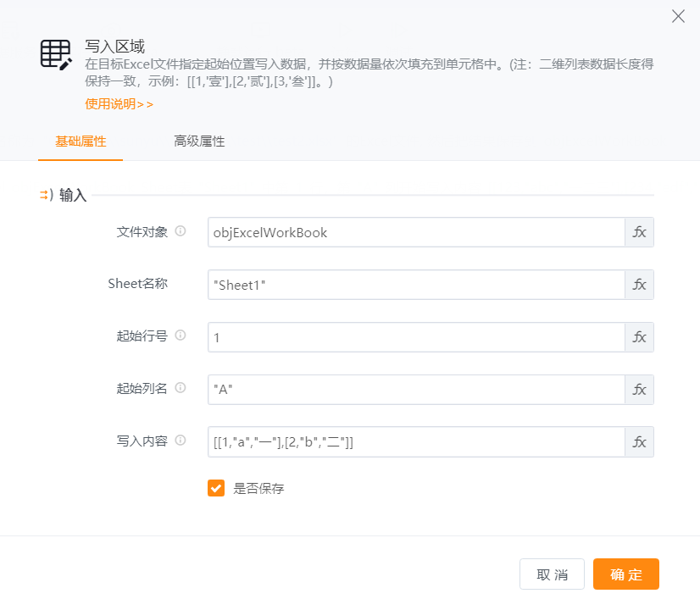Viewport: 700px width, 599px height.
Task: Uncheck the 是否保存 checkbox
Action: point(216,488)
